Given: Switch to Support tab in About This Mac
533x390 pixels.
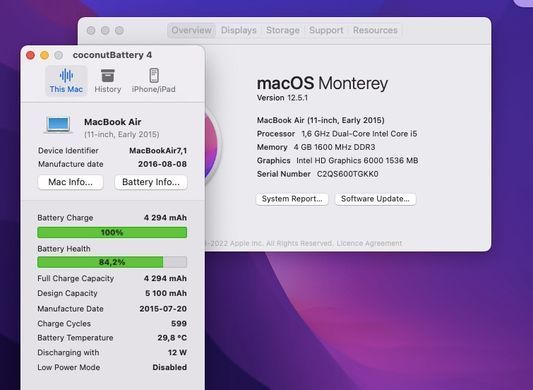Looking at the screenshot, I should pyautogui.click(x=326, y=30).
